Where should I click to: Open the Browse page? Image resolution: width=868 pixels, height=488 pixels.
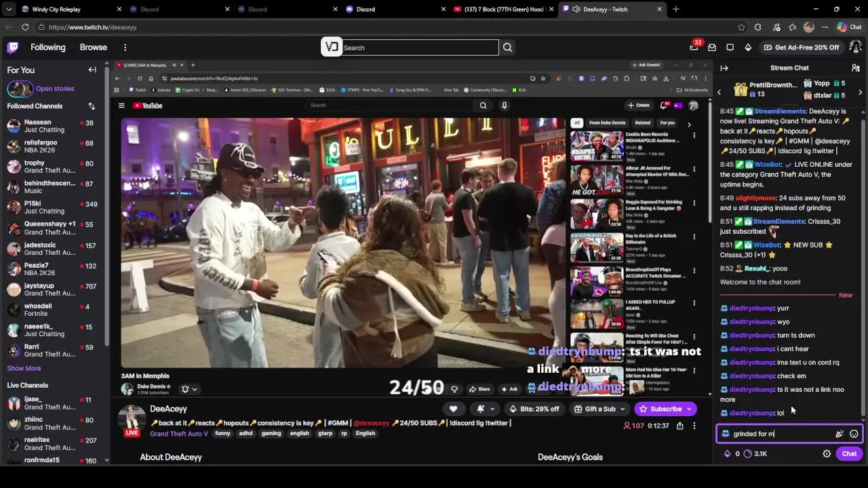coord(94,47)
